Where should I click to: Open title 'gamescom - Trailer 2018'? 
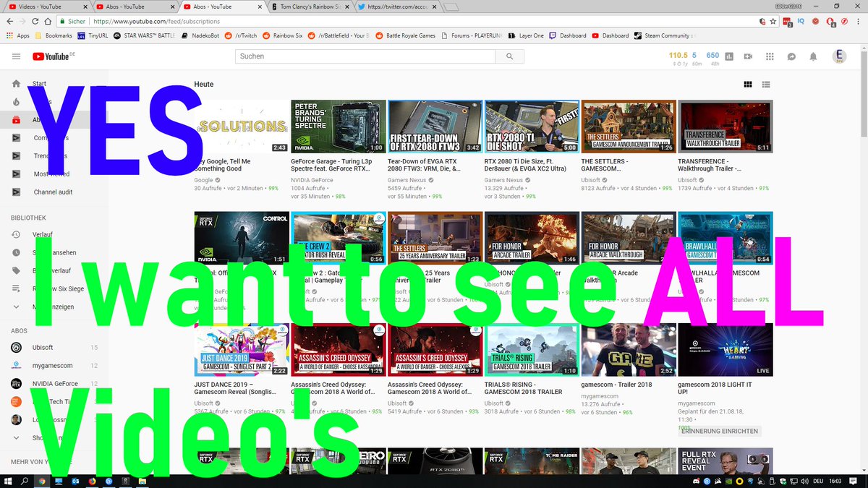click(x=616, y=385)
